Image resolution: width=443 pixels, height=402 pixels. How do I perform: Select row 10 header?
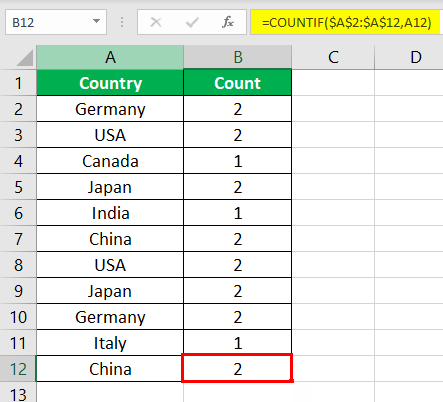(x=18, y=317)
